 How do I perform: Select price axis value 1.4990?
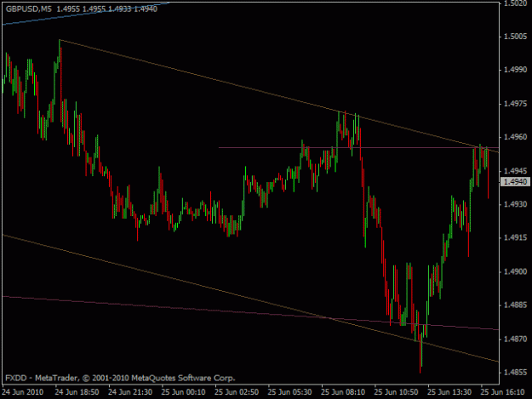pyautogui.click(x=516, y=70)
